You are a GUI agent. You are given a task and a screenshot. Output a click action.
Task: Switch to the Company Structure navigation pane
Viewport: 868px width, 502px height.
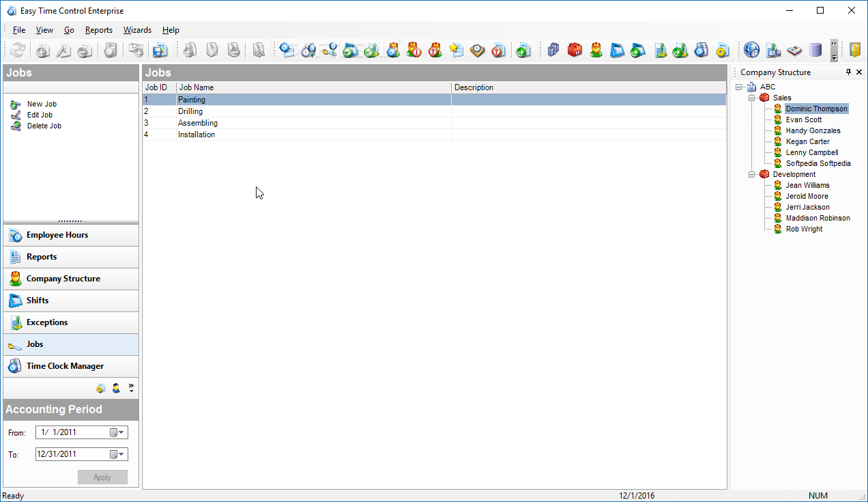point(71,279)
